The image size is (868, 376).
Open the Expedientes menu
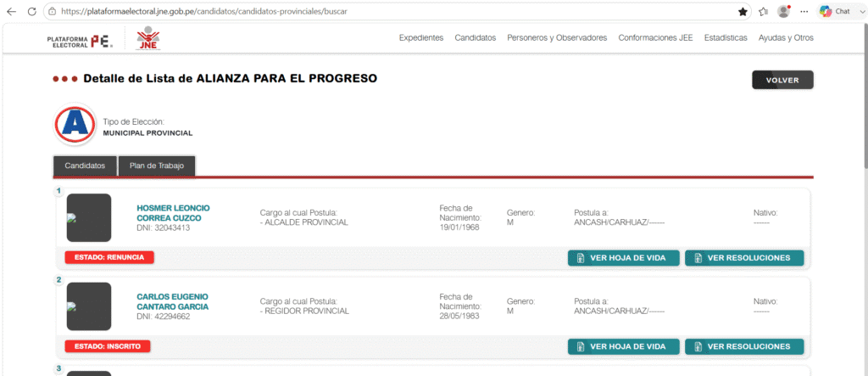(421, 37)
